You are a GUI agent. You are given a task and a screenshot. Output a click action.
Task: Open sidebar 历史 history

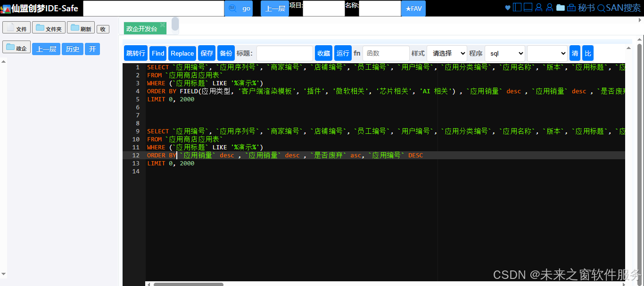73,49
